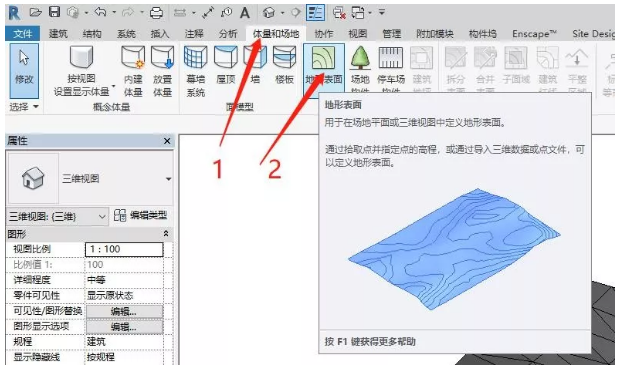Click 编辑 button for 图形显示选项
Viewport: 627px width, 376px height.
coord(124,327)
